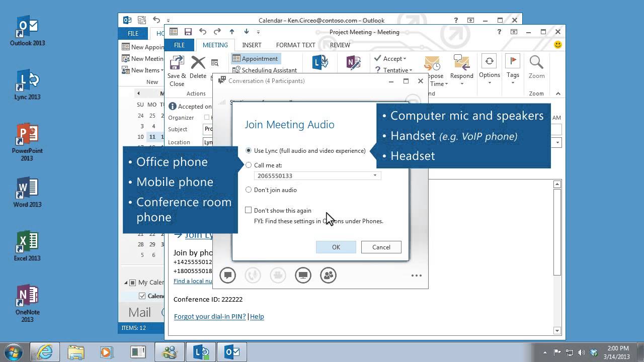Open the Call me at number dropdown
644x362 pixels.
(x=375, y=175)
